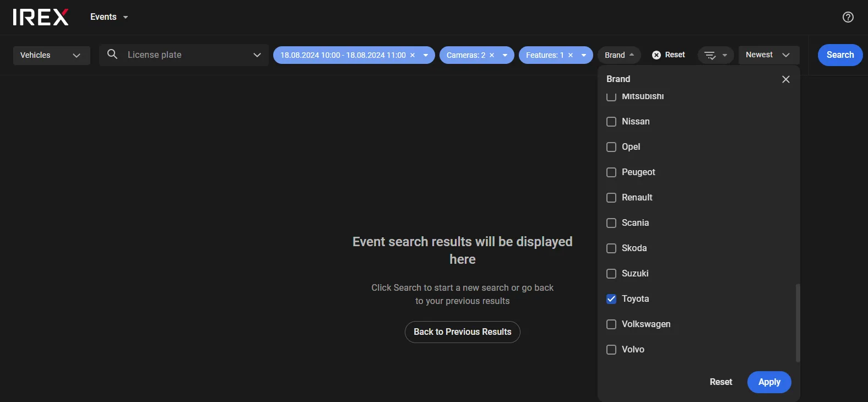The width and height of the screenshot is (868, 402).
Task: Click the Features: 1 chip label
Action: [x=545, y=55]
